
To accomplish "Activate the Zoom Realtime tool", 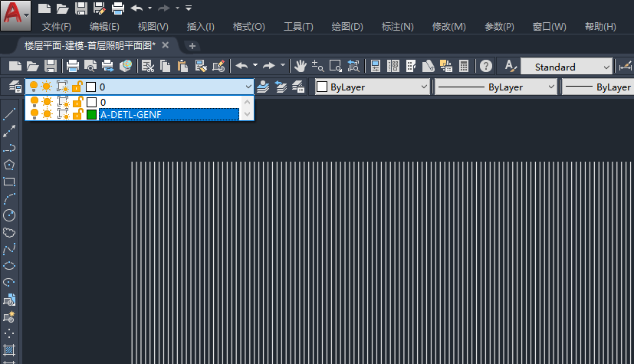I will 317,66.
